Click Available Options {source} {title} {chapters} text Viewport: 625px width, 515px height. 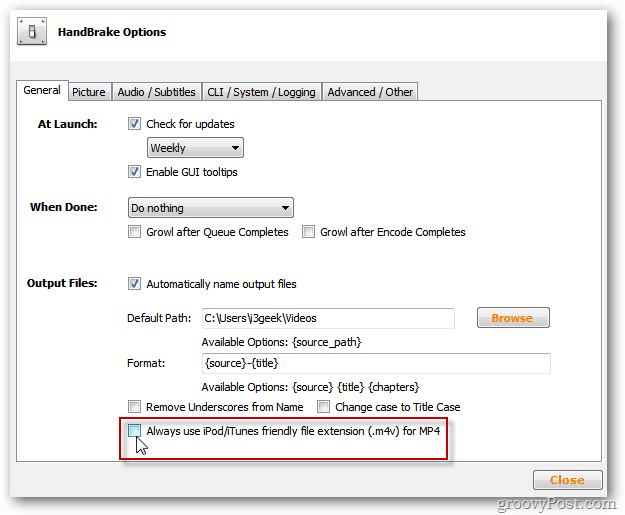point(310,387)
